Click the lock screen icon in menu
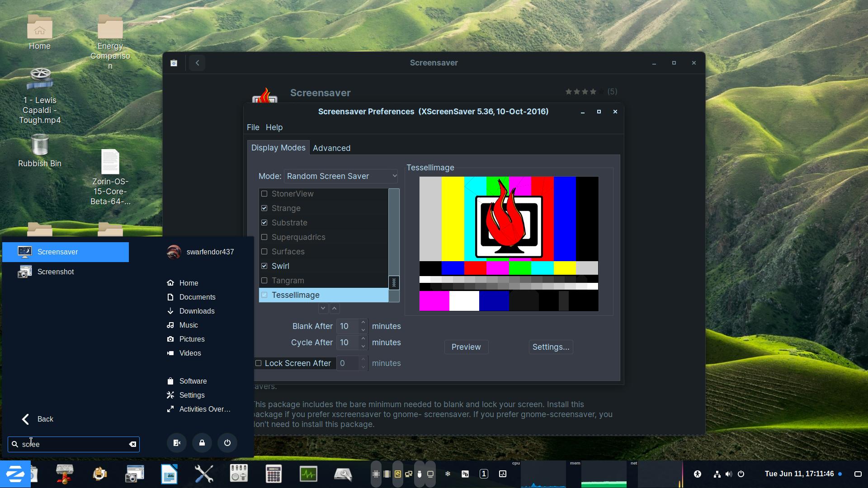This screenshot has width=868, height=488. pyautogui.click(x=202, y=443)
